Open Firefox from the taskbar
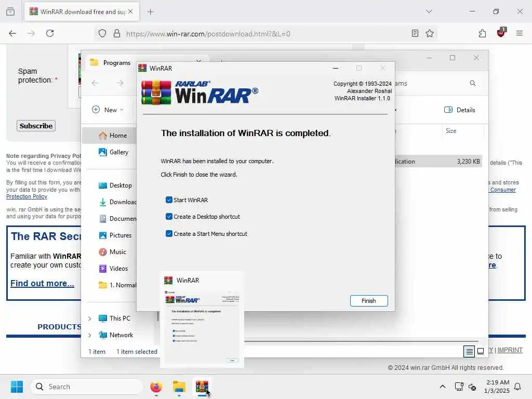Screen dimensions: 532x399 tap(156, 387)
